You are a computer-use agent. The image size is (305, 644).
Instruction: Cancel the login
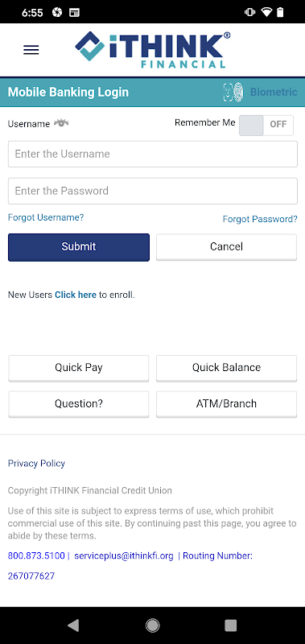pyautogui.click(x=227, y=247)
